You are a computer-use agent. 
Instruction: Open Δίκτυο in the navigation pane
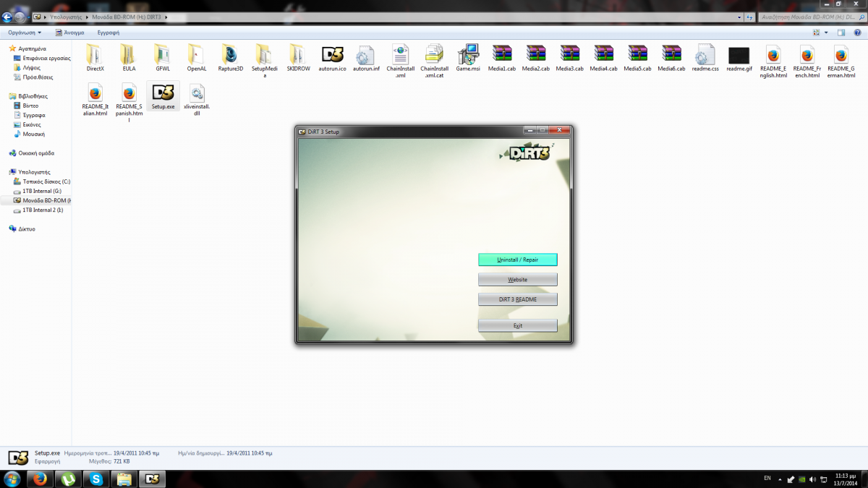pyautogui.click(x=22, y=228)
